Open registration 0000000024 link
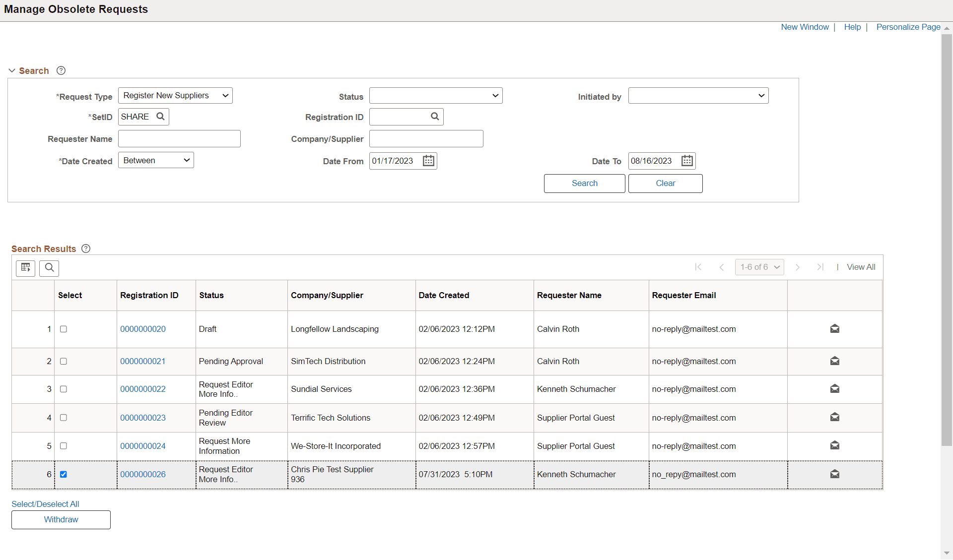The height and width of the screenshot is (560, 953). click(x=143, y=446)
